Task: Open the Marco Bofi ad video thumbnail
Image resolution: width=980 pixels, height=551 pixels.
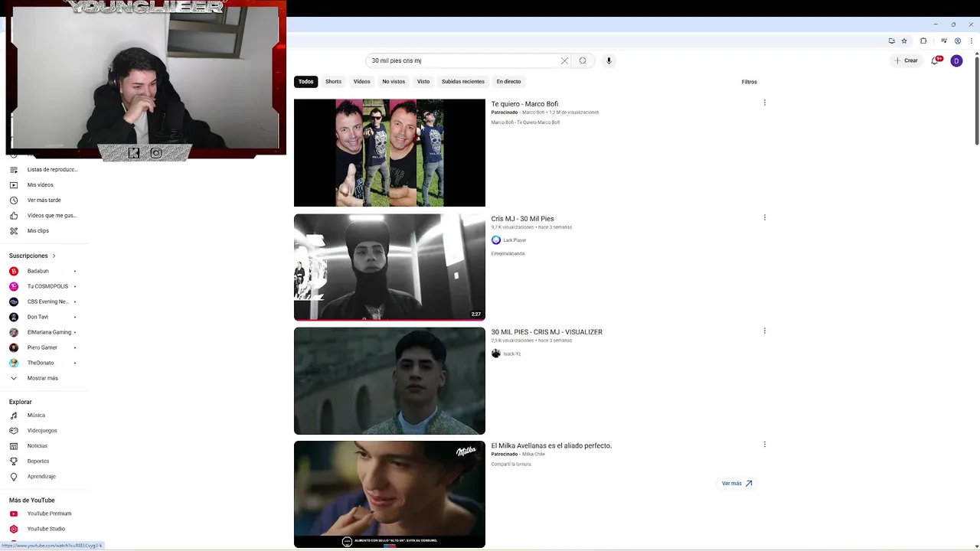Action: (x=390, y=153)
